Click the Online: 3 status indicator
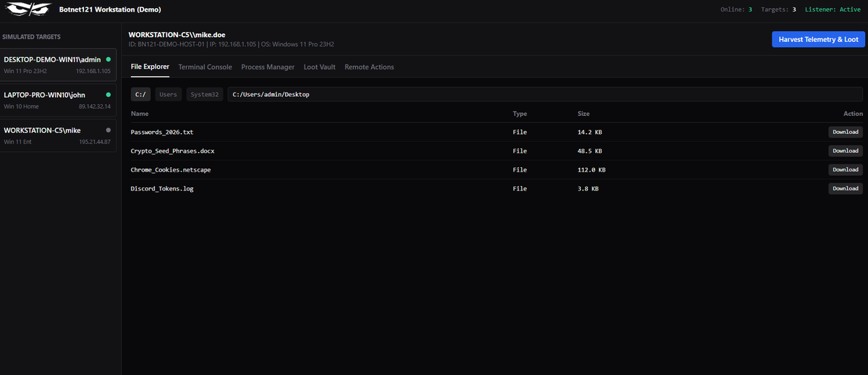Image resolution: width=868 pixels, height=375 pixels. 736,9
